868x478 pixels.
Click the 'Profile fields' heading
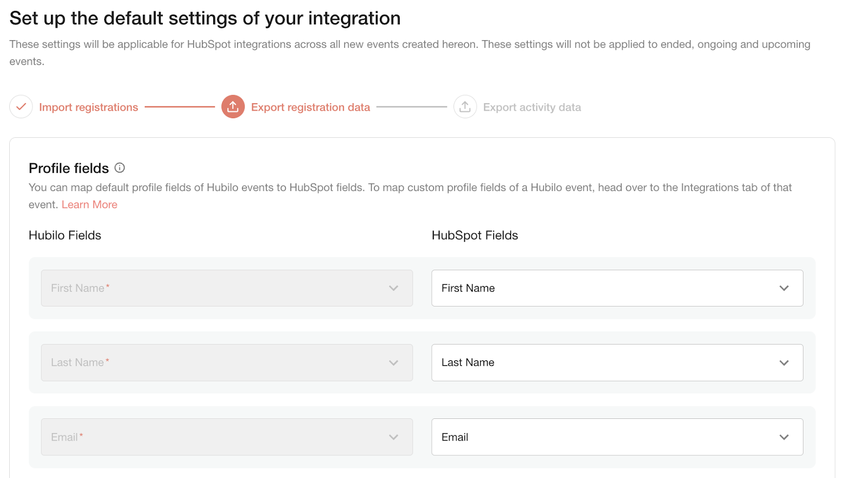tap(69, 168)
